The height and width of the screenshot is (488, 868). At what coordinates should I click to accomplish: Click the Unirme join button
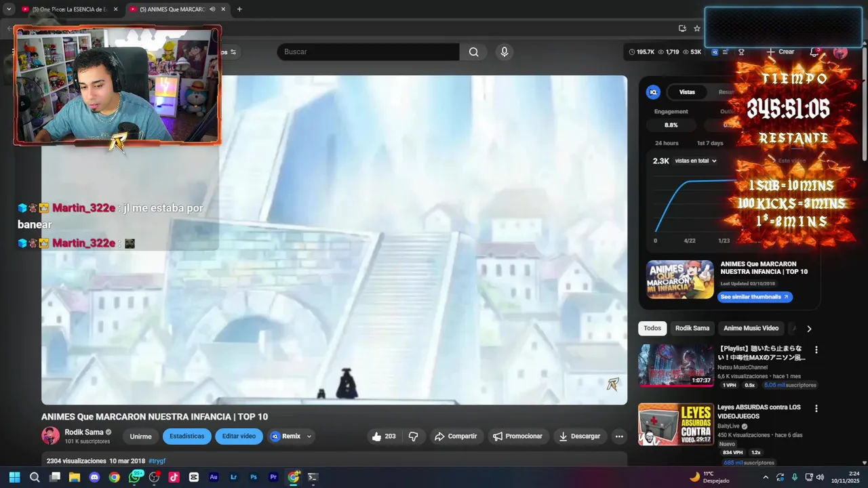140,436
